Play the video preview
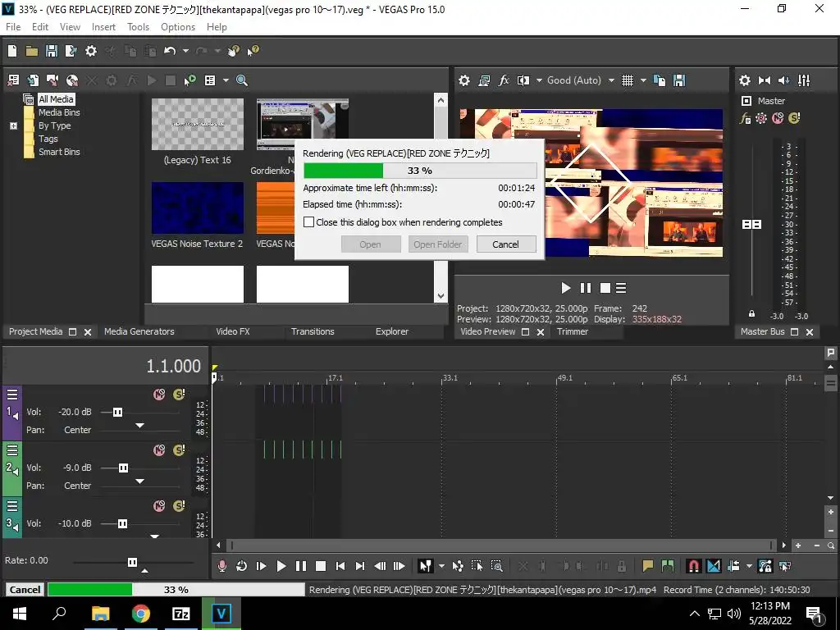Image resolution: width=840 pixels, height=630 pixels. [565, 288]
